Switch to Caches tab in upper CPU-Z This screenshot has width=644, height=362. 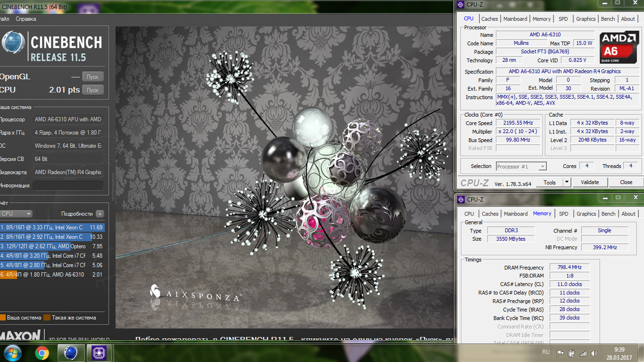(x=489, y=19)
